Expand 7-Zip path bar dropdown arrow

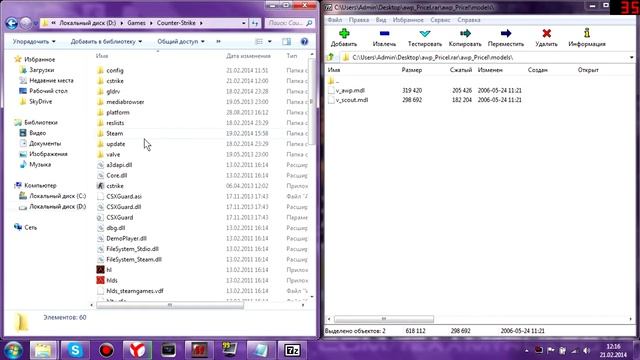coord(631,58)
